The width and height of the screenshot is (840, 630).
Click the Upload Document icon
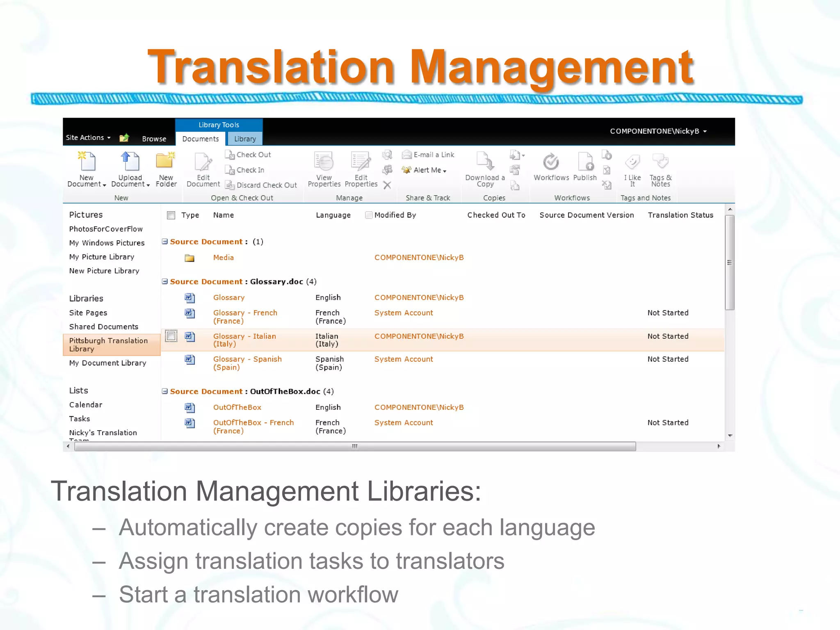click(x=130, y=161)
